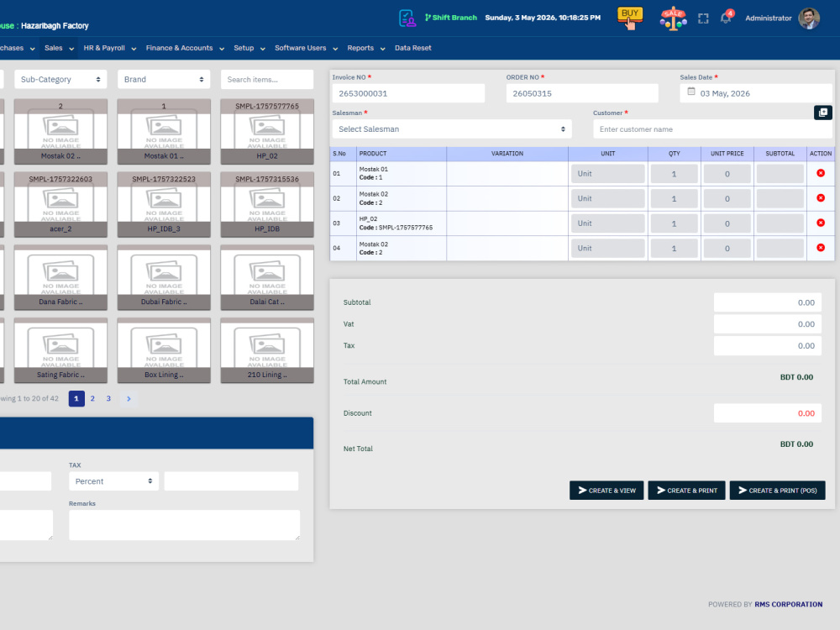Viewport: 840px width, 630px height.
Task: Add Box Lining product card
Action: point(164,350)
